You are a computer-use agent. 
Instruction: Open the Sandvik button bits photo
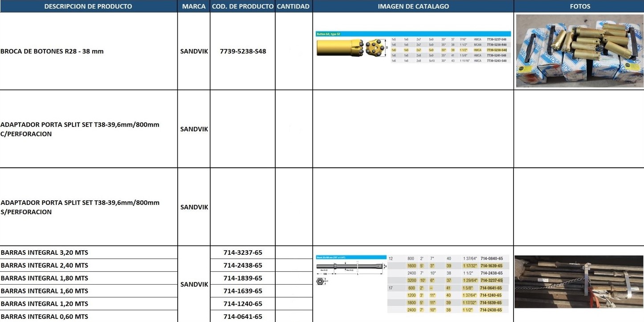coord(579,51)
